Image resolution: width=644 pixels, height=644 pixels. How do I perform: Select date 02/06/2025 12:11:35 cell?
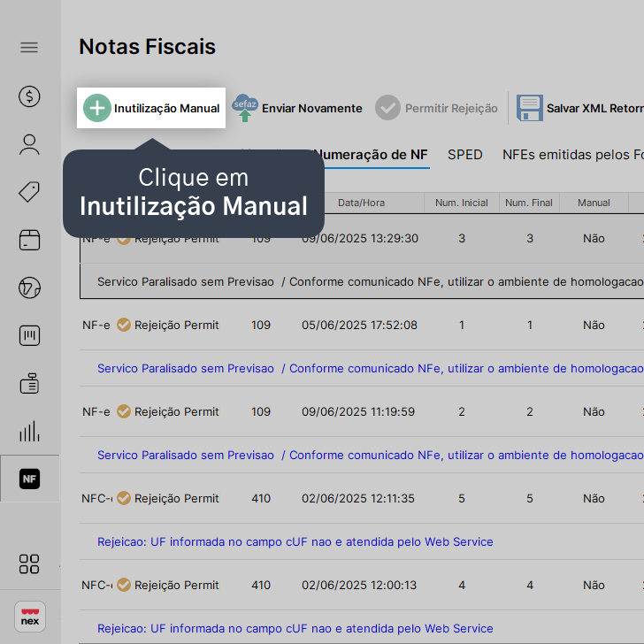point(358,498)
